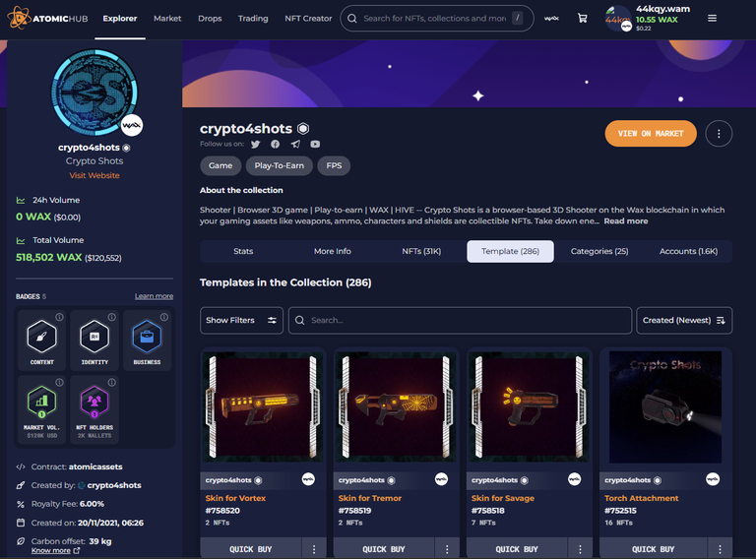
Task: Click the creator crypto4shots link
Action: coord(114,485)
